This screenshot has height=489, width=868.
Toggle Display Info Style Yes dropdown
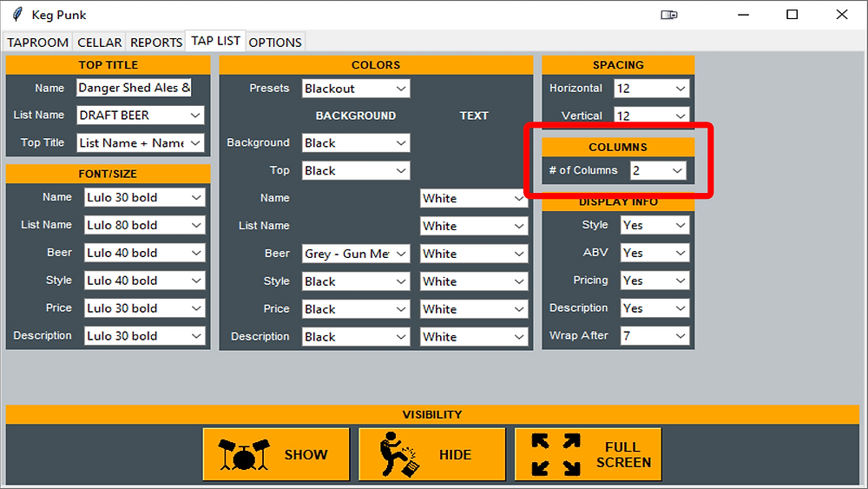coord(654,225)
